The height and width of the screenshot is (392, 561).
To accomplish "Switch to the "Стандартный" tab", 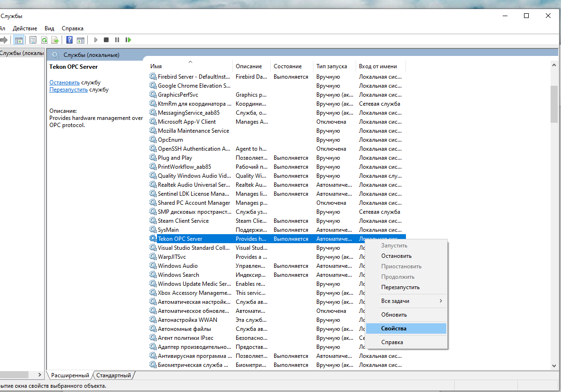I will coord(113,375).
